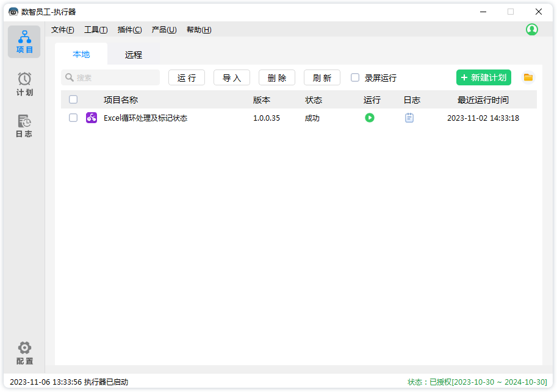This screenshot has width=557, height=392.
Task: Open the 插件(C) menu
Action: coord(129,30)
